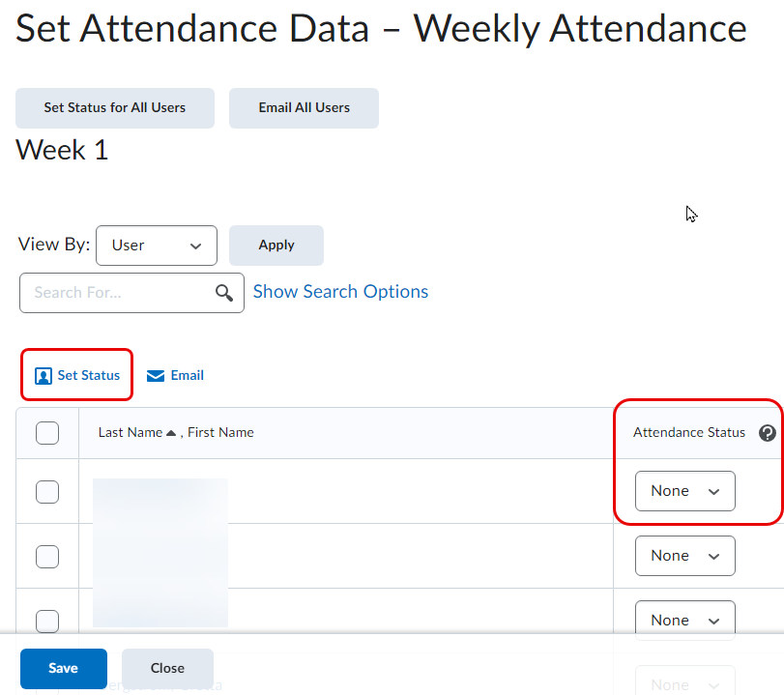Image resolution: width=784 pixels, height=695 pixels.
Task: Select the third user row checkbox
Action: [x=47, y=621]
